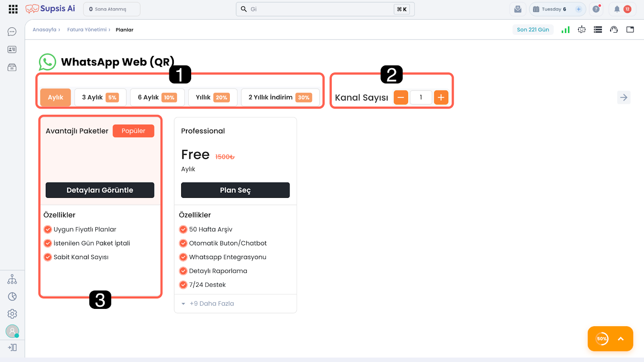Open the settings gear in sidebar

tap(12, 314)
